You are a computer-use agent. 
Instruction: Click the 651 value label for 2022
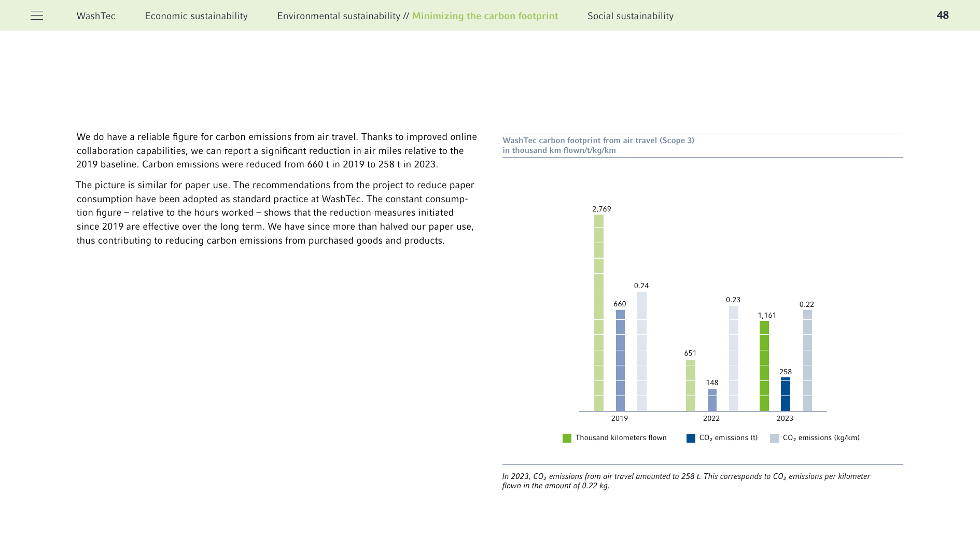click(x=690, y=353)
